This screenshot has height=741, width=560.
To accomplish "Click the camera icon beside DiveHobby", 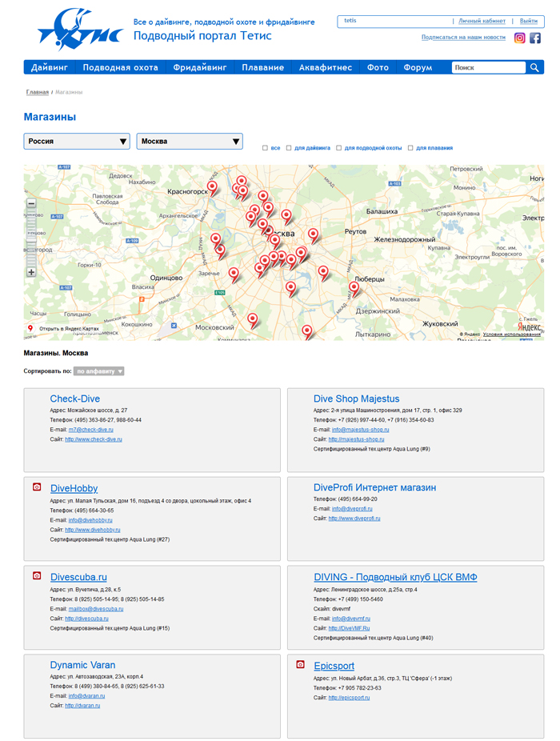I will [37, 487].
